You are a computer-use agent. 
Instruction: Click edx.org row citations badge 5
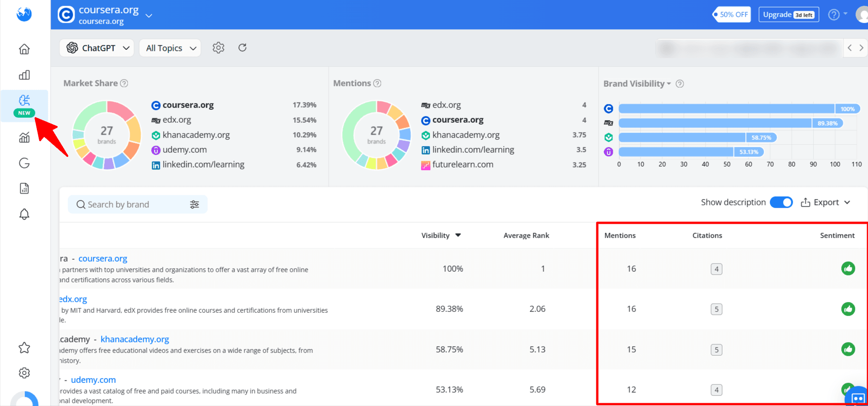(717, 309)
